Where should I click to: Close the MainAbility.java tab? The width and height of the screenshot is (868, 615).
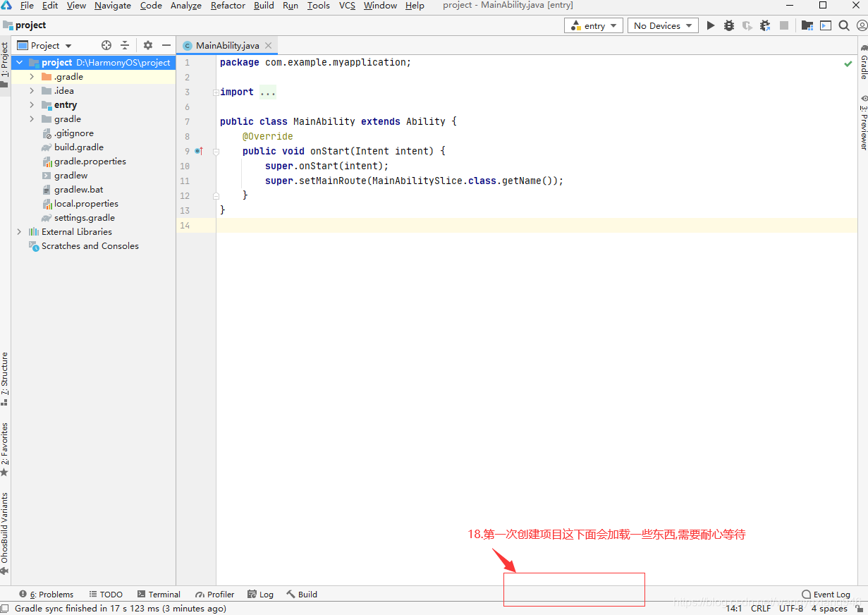point(268,45)
